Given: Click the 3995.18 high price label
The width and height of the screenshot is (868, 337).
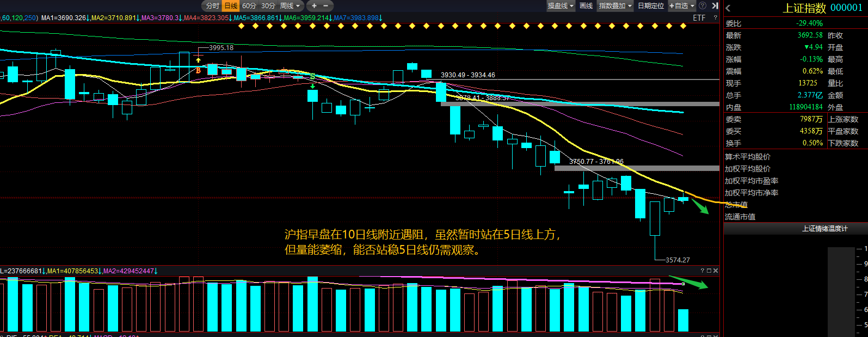Looking at the screenshot, I should (221, 48).
